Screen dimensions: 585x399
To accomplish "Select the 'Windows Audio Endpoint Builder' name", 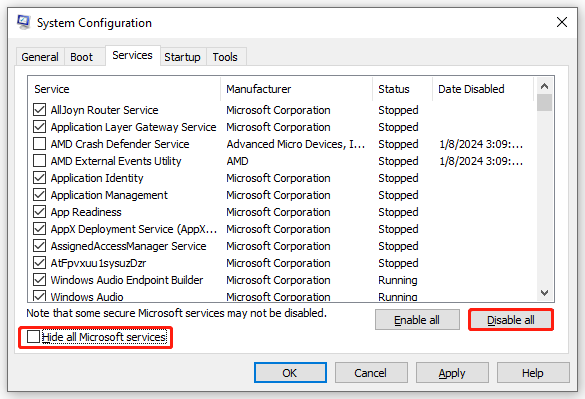I will (127, 280).
